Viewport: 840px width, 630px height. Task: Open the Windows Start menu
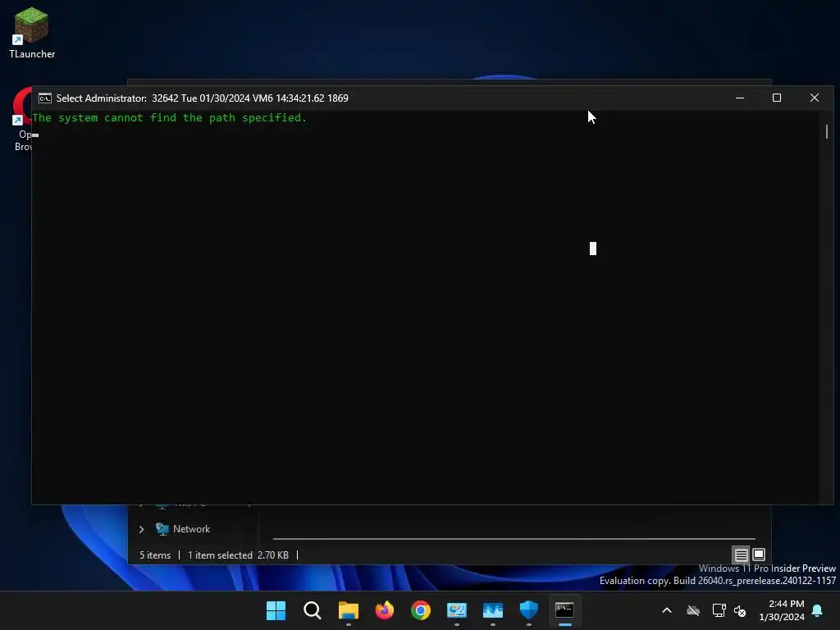[x=276, y=610]
